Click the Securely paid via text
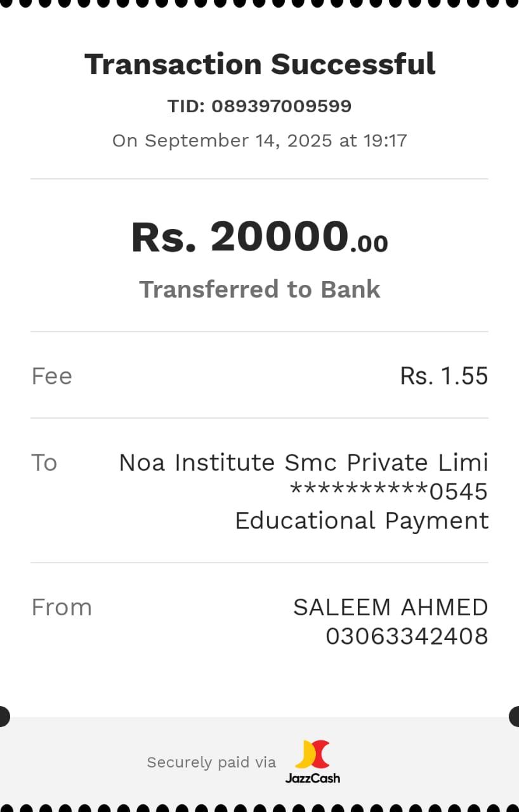Screen dimensions: 519x812 pyautogui.click(x=211, y=762)
